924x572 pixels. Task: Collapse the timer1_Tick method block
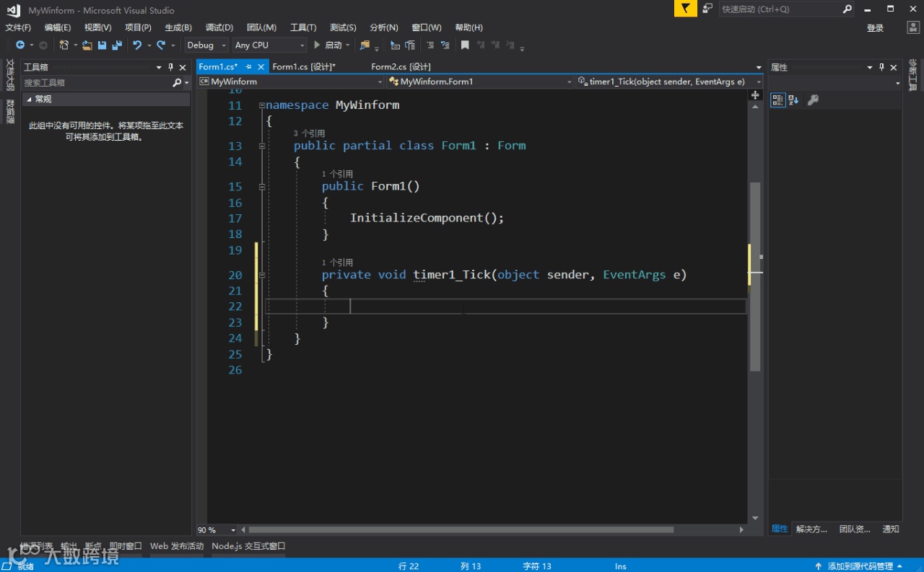point(261,275)
